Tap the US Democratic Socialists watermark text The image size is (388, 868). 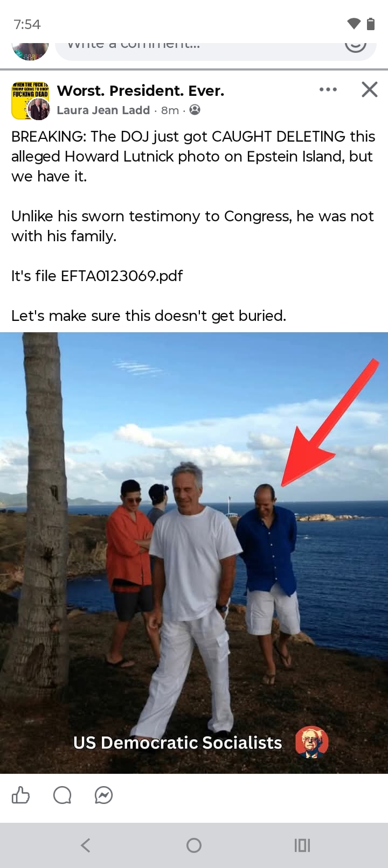pyautogui.click(x=178, y=743)
